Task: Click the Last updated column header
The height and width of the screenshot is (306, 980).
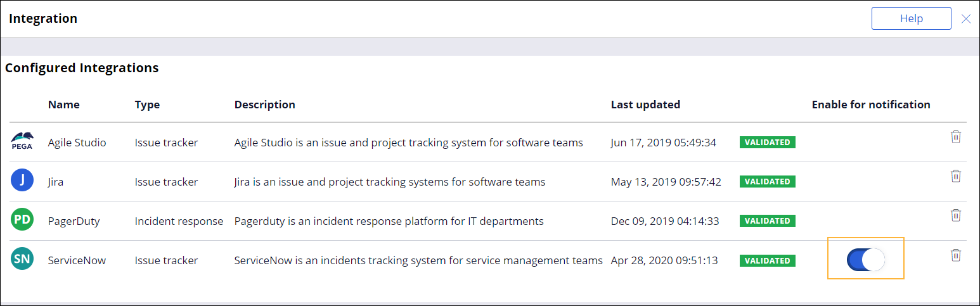Action: (645, 105)
